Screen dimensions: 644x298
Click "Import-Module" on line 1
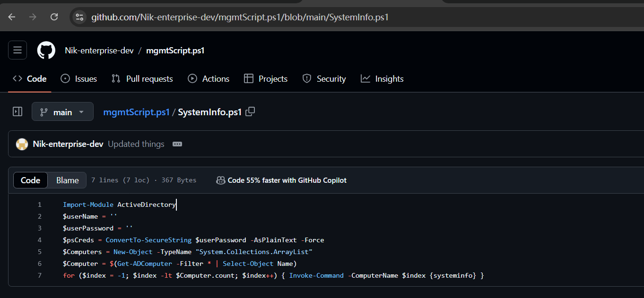[88, 204]
